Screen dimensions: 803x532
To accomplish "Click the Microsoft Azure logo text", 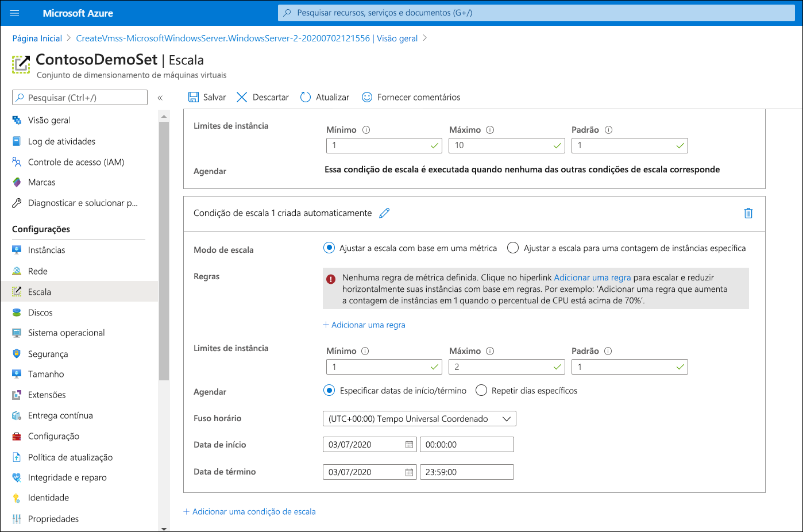I will point(78,13).
